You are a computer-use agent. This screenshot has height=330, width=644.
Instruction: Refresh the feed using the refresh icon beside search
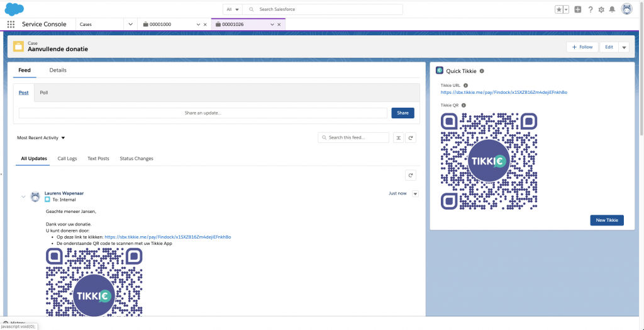pyautogui.click(x=411, y=137)
